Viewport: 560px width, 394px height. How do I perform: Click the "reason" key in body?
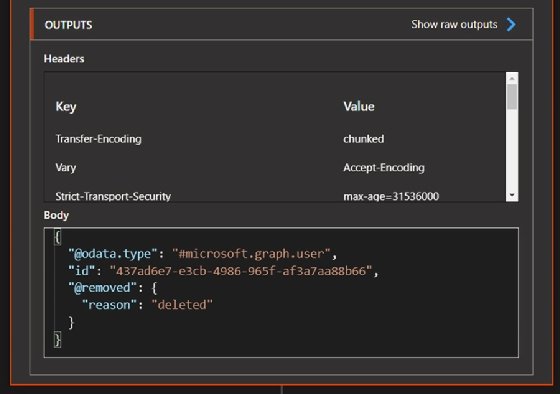(x=109, y=305)
